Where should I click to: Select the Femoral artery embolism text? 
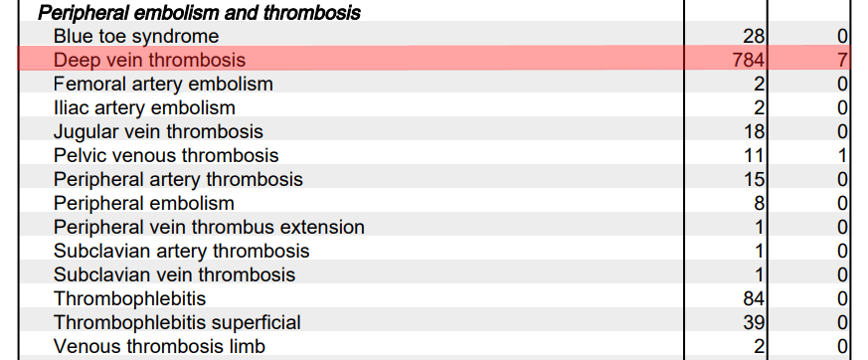coord(163,85)
